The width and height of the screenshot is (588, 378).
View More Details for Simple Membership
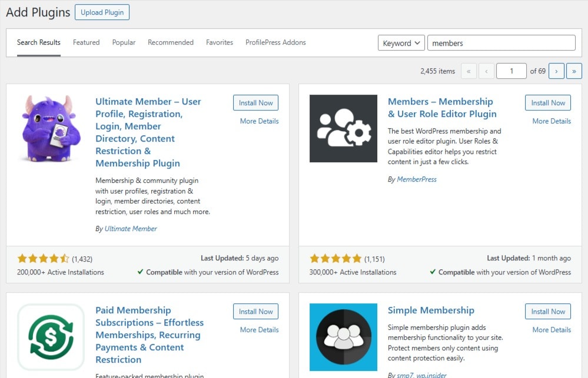point(552,330)
